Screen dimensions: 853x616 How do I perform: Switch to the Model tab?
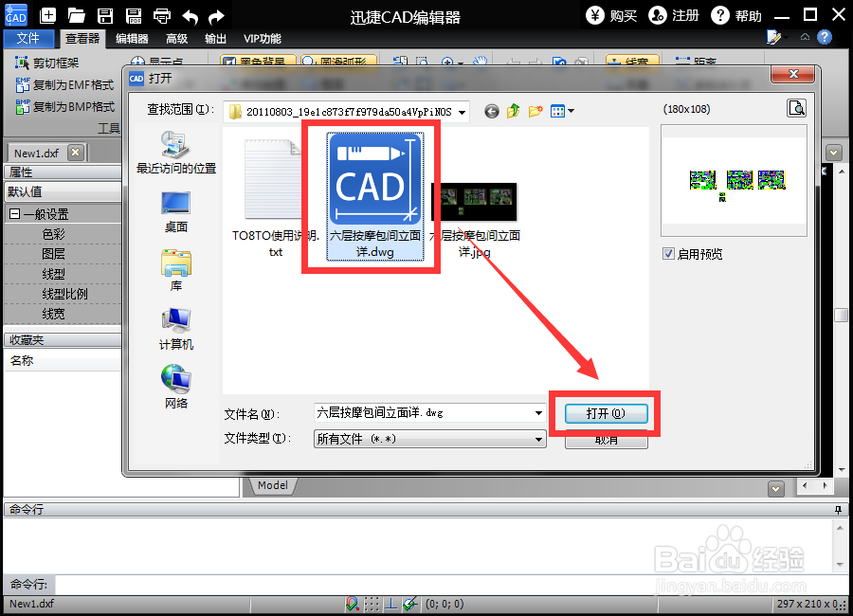pos(273,485)
